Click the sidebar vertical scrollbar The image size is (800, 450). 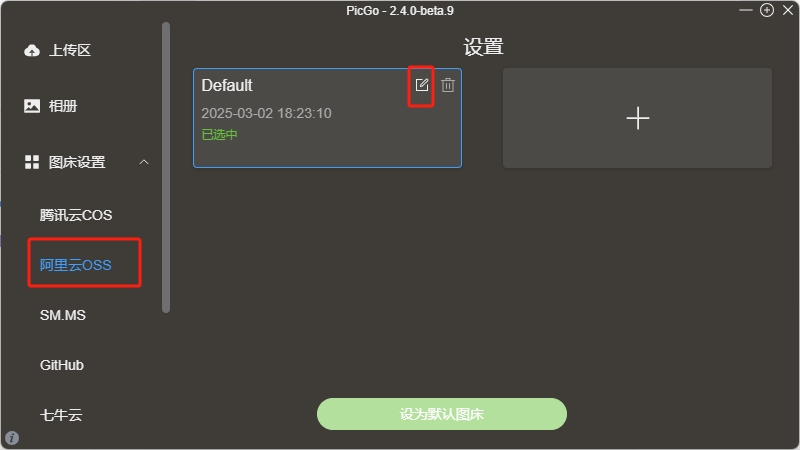point(166,167)
